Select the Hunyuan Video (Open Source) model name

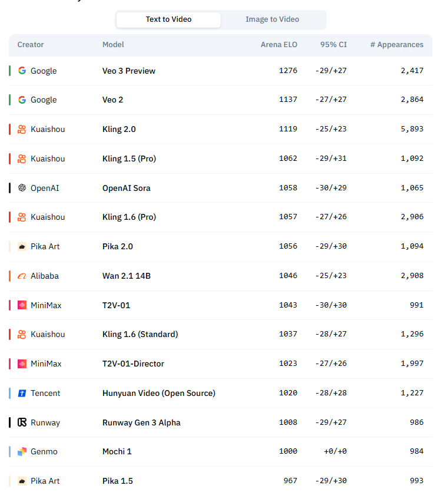click(158, 393)
